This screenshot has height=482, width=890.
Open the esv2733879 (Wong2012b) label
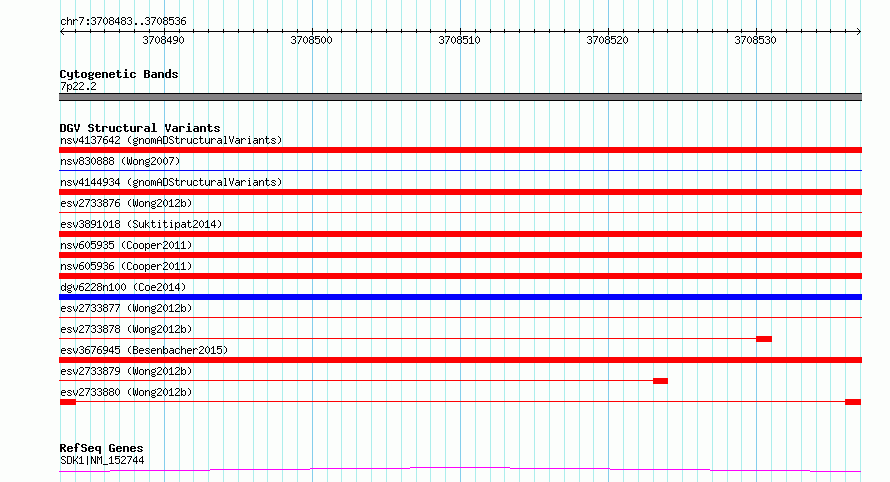126,371
